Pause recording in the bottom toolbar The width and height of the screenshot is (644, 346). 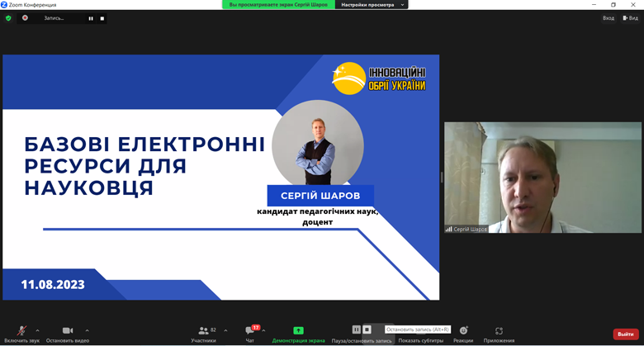(x=357, y=329)
